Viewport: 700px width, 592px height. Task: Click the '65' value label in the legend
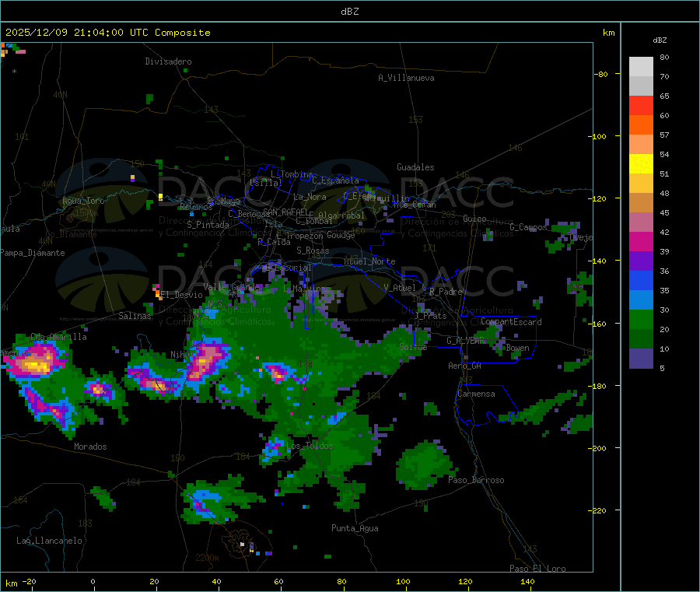pyautogui.click(x=664, y=96)
